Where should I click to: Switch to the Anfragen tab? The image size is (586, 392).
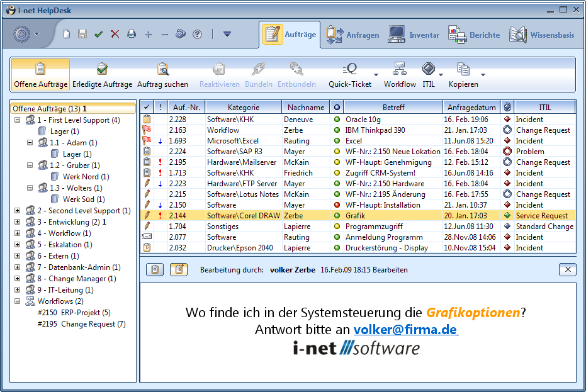(352, 35)
